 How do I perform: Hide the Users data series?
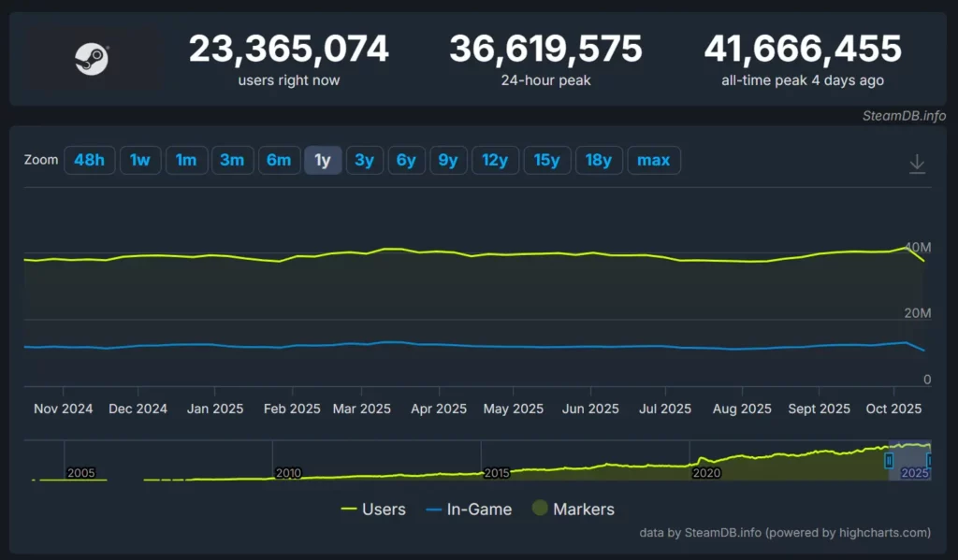(381, 509)
